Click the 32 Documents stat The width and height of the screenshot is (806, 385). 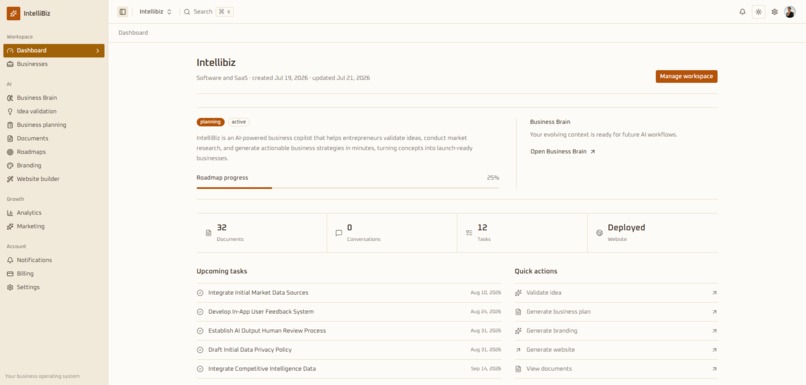[261, 233]
